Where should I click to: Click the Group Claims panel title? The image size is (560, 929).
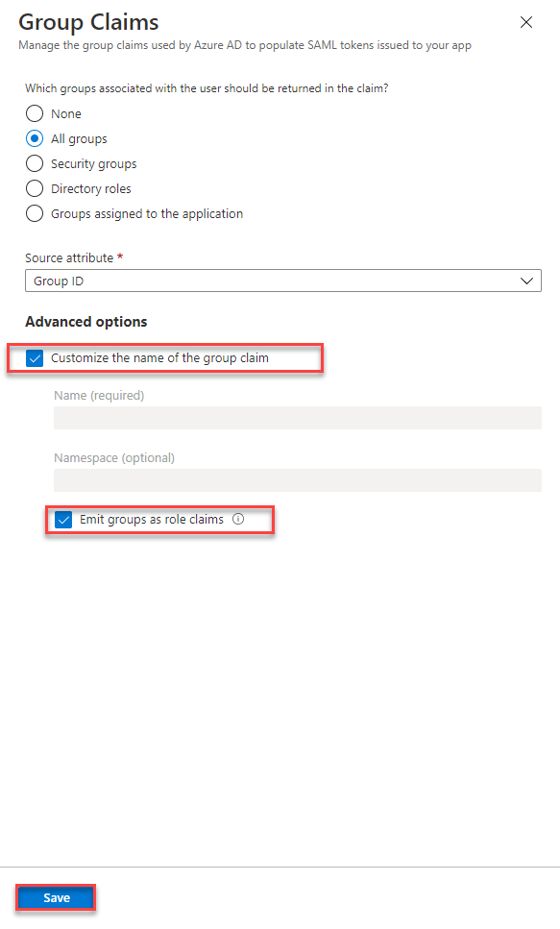click(x=88, y=21)
